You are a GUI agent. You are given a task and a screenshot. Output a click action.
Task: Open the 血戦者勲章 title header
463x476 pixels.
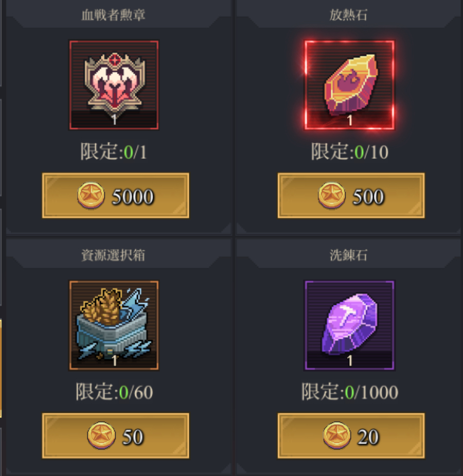point(113,15)
